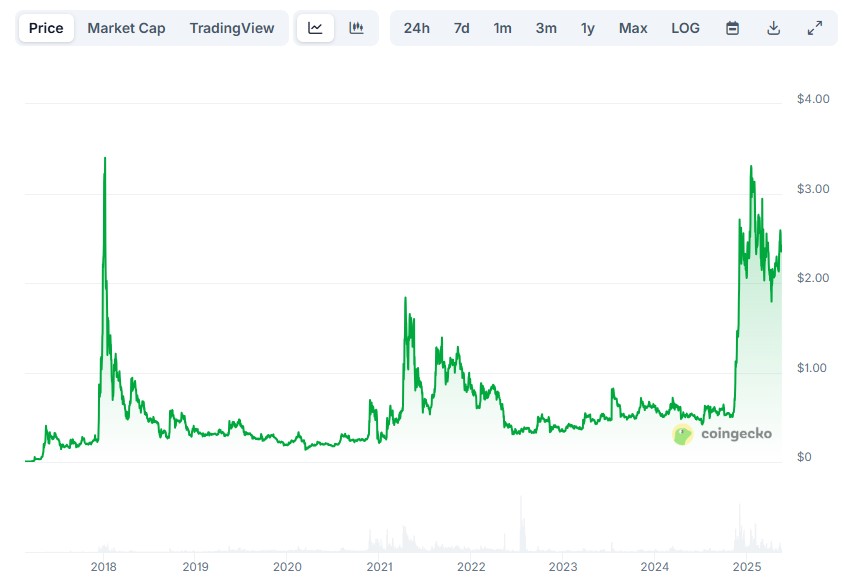
Task: Click the tall 2022 volume spike
Action: pyautogui.click(x=521, y=523)
